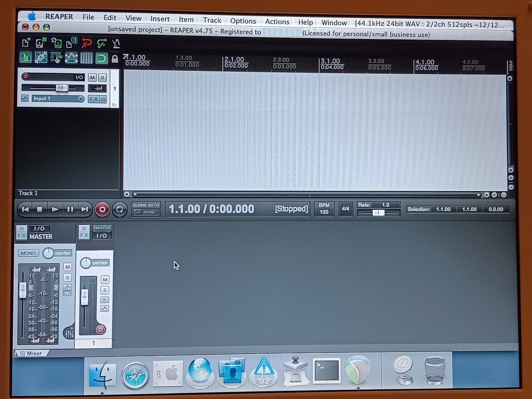Screen dimensions: 532x399
Task: Click the Go to Start transport button
Action: pos(25,209)
